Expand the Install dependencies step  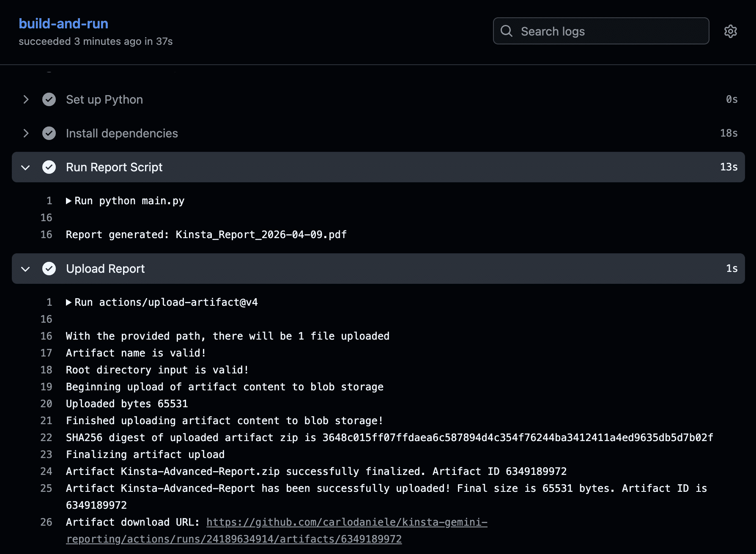point(26,133)
